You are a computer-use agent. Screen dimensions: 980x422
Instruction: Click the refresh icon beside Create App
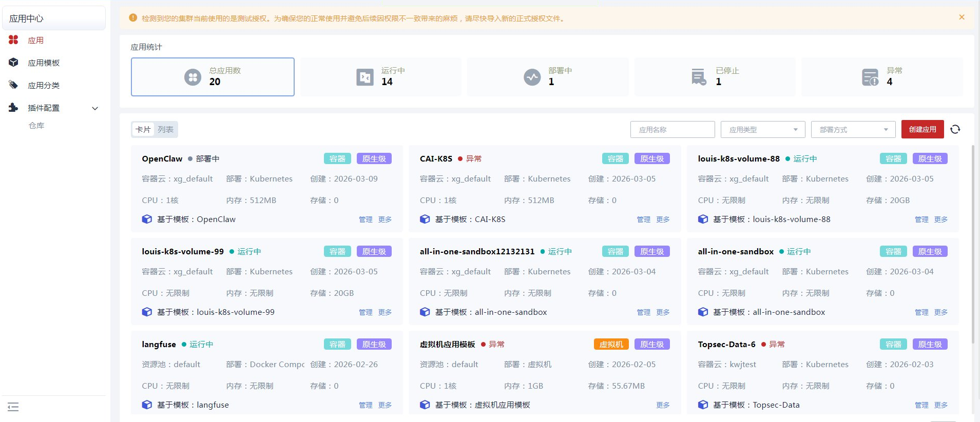point(955,129)
